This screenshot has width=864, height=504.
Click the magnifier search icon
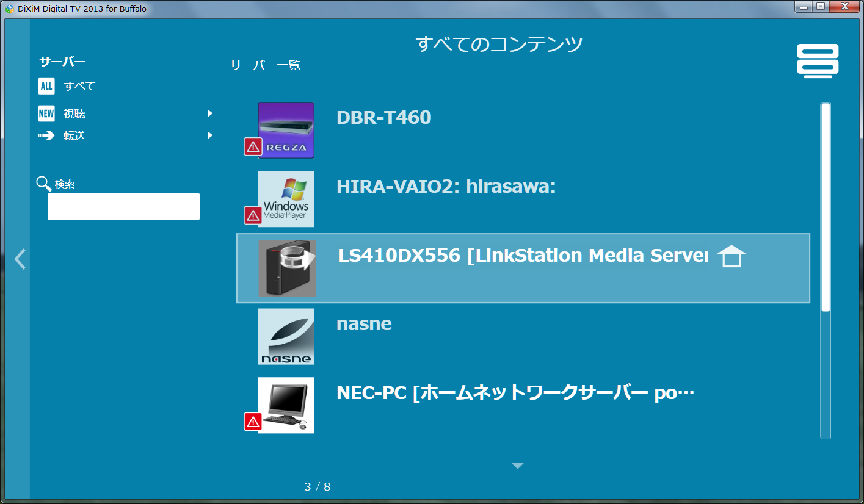click(44, 184)
